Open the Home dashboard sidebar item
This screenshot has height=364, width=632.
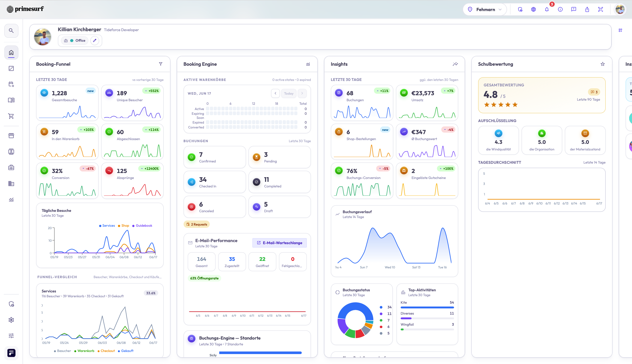click(11, 53)
